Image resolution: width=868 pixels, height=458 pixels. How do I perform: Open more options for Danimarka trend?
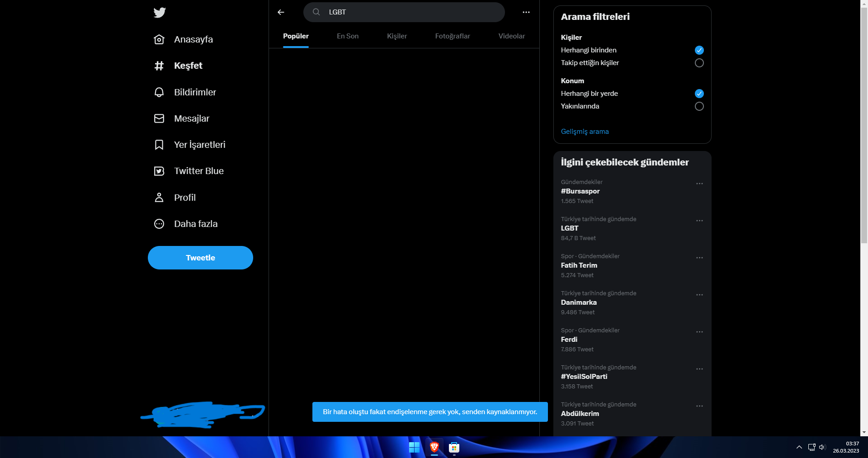(x=699, y=295)
